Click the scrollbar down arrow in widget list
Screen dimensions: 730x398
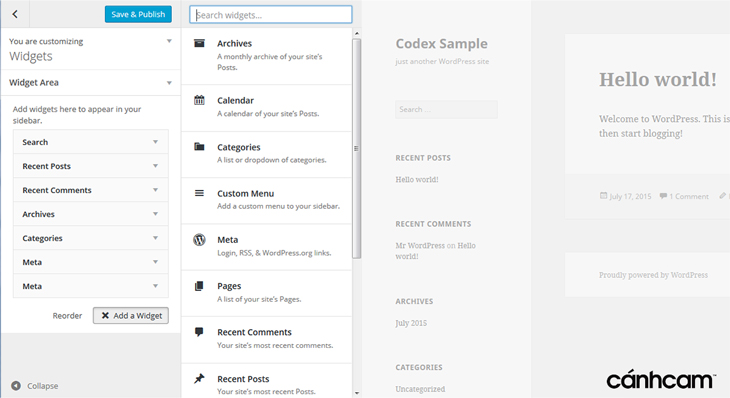(357, 393)
